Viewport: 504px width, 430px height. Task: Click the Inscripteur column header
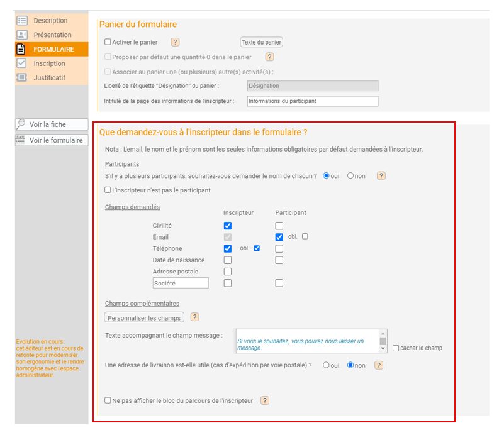tap(238, 212)
